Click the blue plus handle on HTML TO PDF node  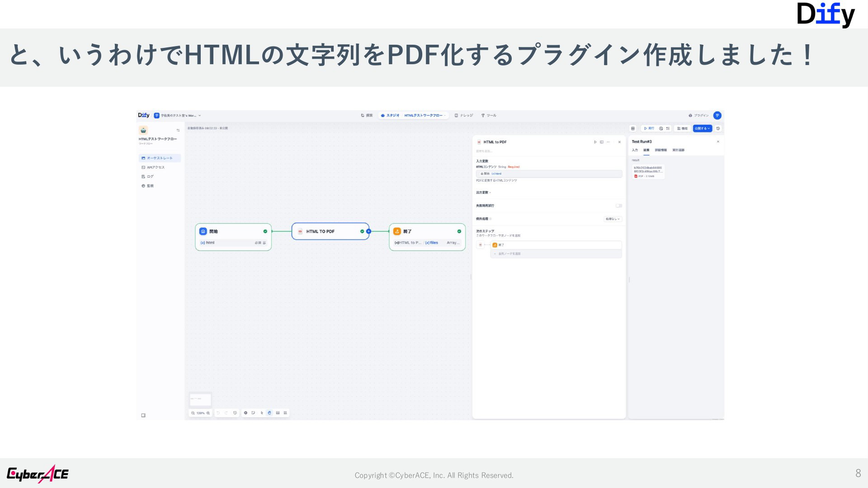(368, 231)
